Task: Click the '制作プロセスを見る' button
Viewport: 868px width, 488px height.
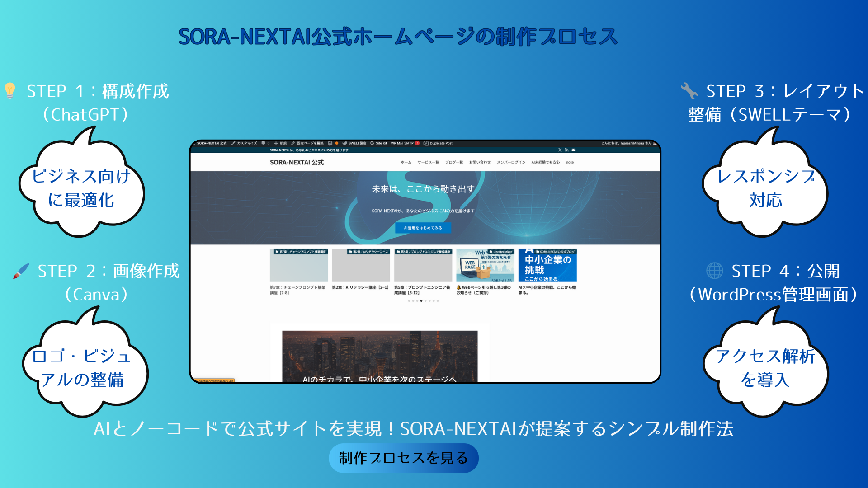Action: 403,458
